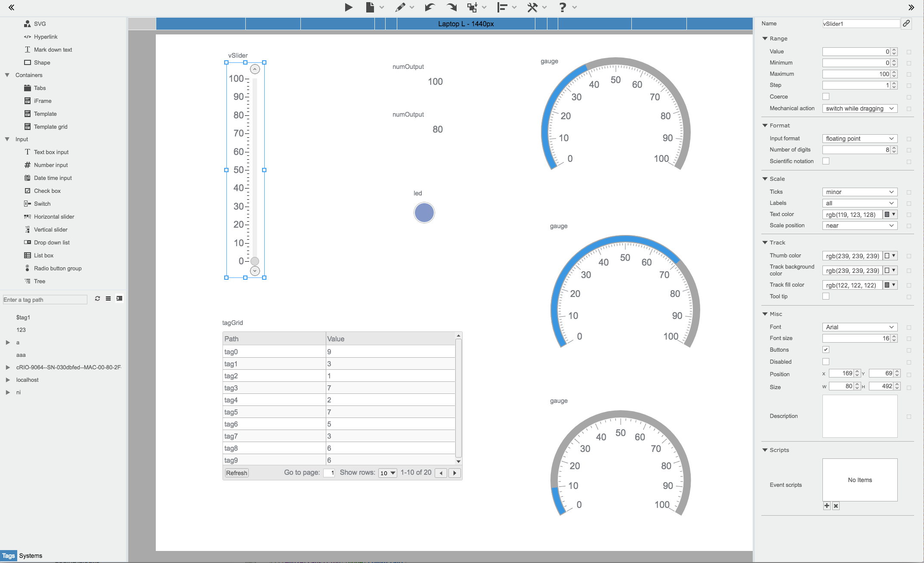
Task: Run the page with the play button
Action: [349, 7]
